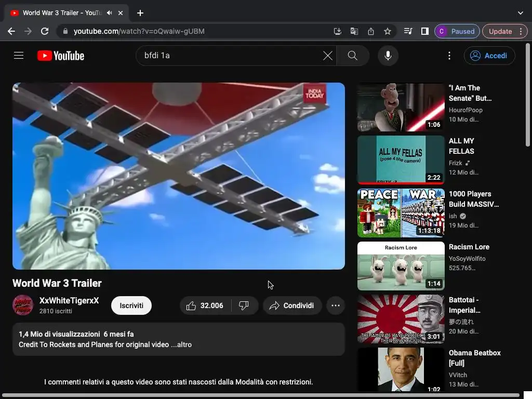Expand description with ...altro
The width and height of the screenshot is (532, 399).
click(x=181, y=344)
